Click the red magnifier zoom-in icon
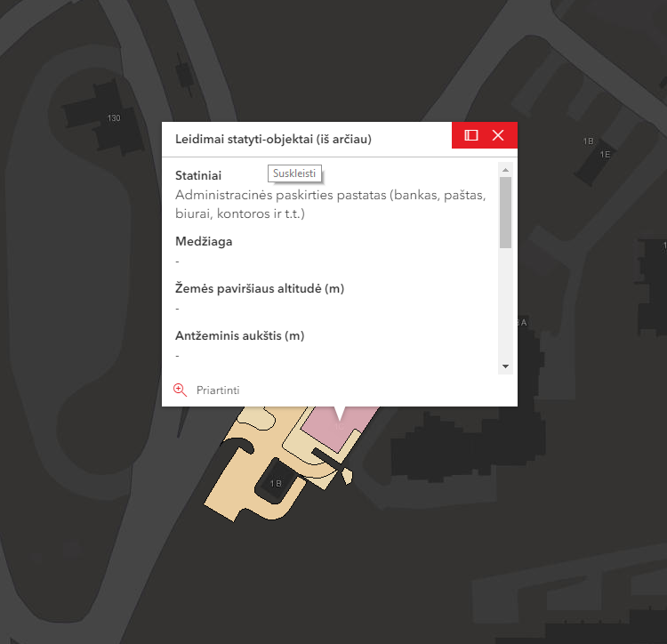Screen dimensions: 667x644 [180, 390]
